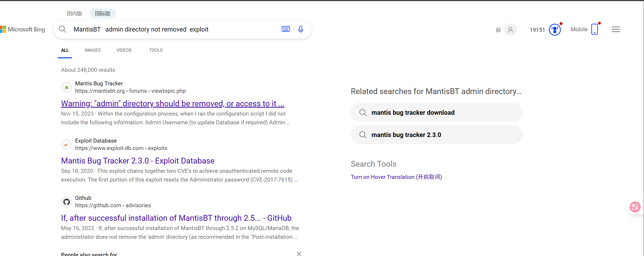Click magnifier icon beside mantis bug tracker download
Screen dimensions: 644x256
point(363,113)
